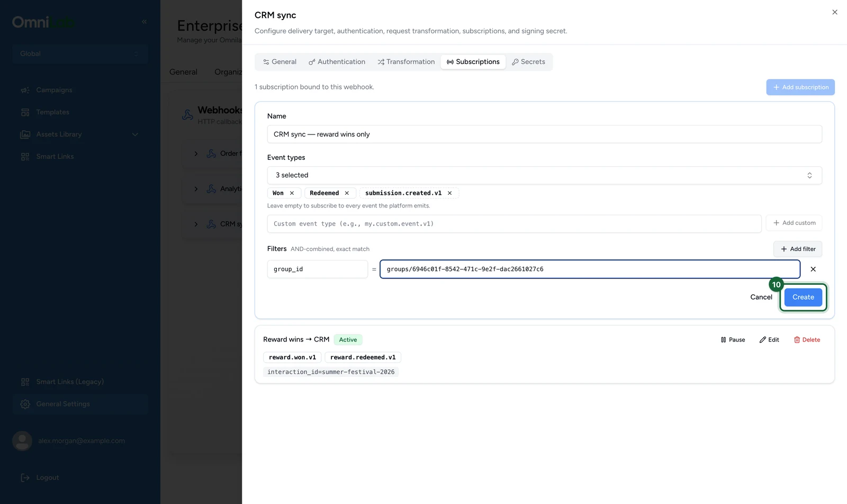This screenshot has height=504, width=847.
Task: Click the reward.won.v1 tag
Action: coord(292,357)
